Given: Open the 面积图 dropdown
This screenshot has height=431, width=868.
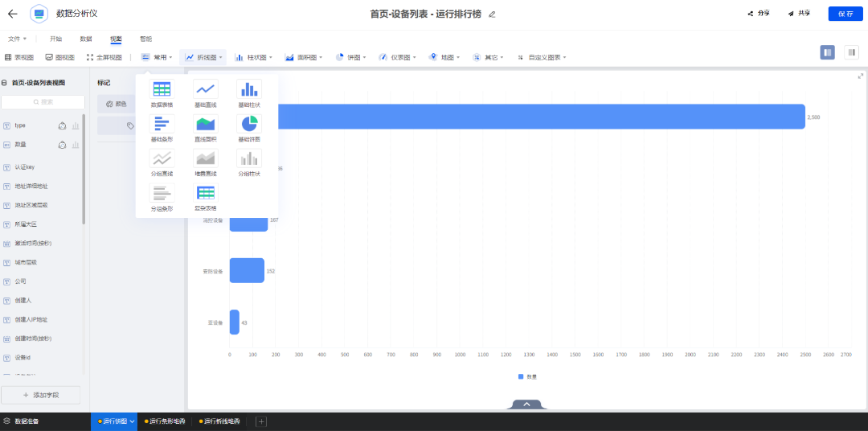Looking at the screenshot, I should [x=303, y=57].
